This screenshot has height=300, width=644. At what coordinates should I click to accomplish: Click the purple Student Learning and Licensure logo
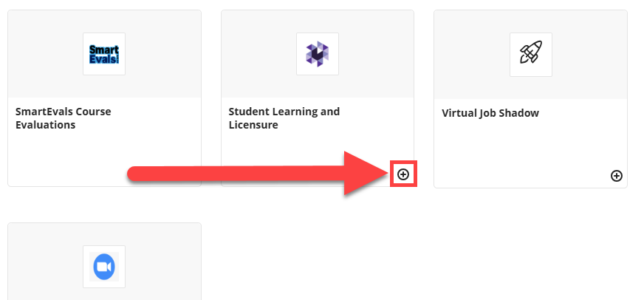[x=318, y=54]
